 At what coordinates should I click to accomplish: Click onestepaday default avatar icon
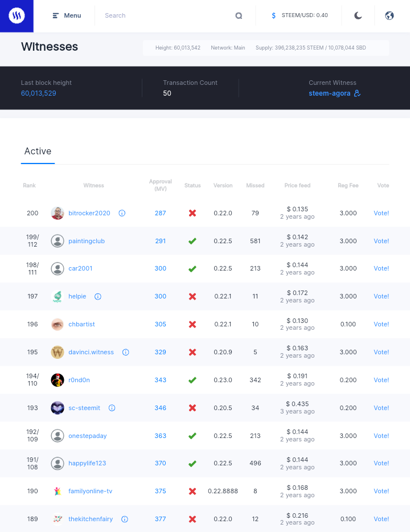(x=58, y=436)
